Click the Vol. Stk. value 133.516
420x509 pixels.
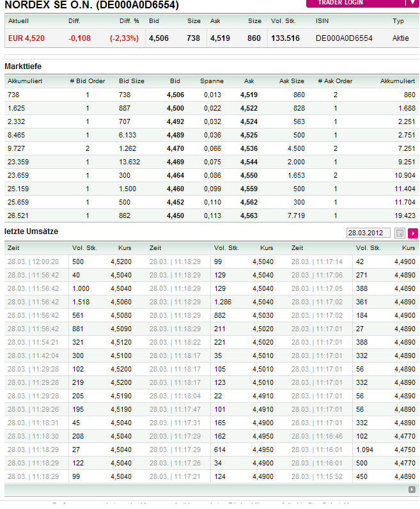(285, 38)
